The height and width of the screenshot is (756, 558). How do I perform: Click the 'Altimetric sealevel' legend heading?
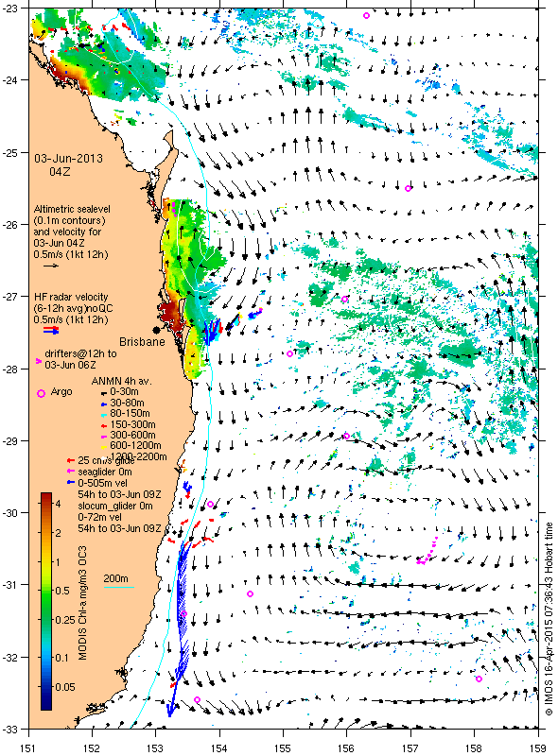72,209
